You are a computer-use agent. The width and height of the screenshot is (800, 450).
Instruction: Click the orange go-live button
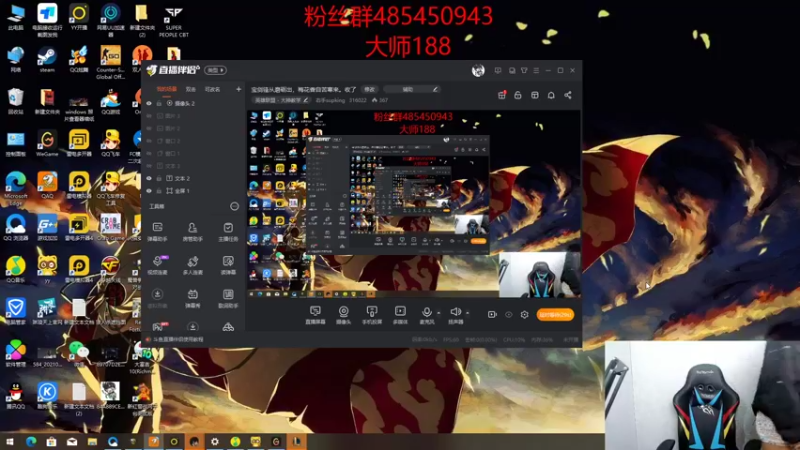click(555, 315)
